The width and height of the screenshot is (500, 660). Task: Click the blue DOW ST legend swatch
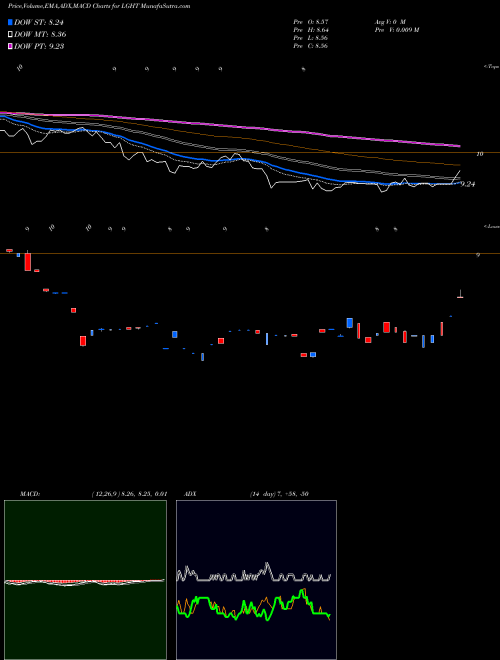(x=10, y=22)
